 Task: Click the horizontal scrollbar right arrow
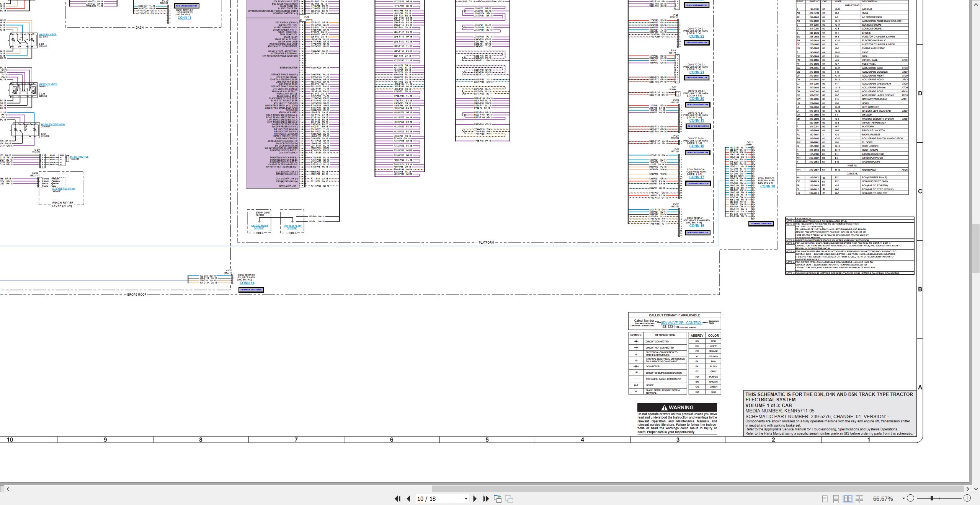click(967, 489)
